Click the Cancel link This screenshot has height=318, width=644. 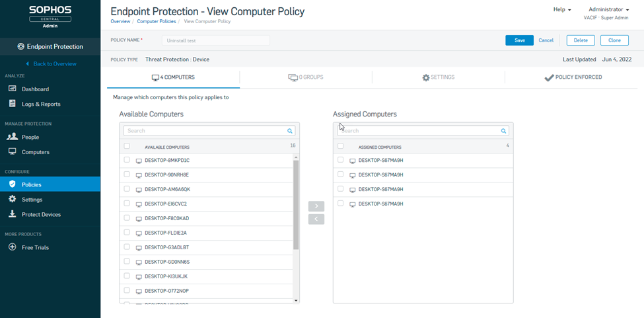(x=546, y=40)
